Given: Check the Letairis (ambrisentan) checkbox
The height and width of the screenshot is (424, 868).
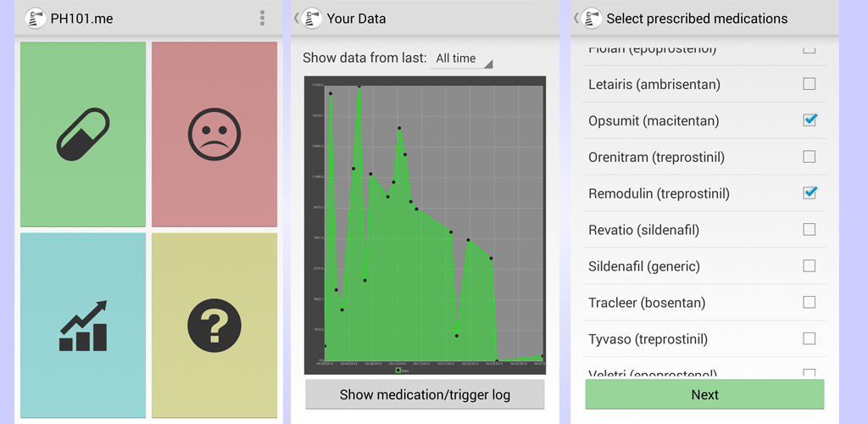Looking at the screenshot, I should (810, 84).
